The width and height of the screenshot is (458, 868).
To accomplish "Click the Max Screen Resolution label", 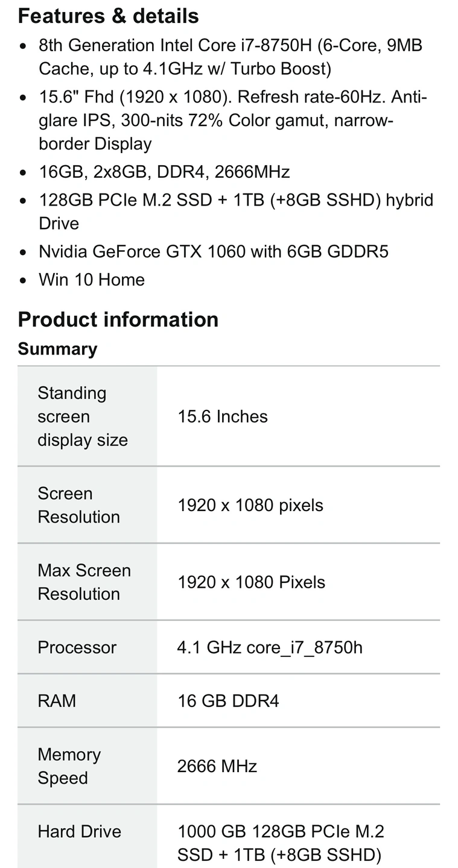I will [84, 582].
